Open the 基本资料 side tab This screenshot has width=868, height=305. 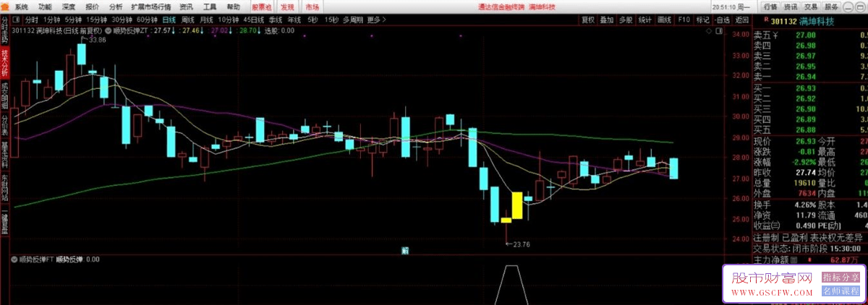pyautogui.click(x=4, y=155)
